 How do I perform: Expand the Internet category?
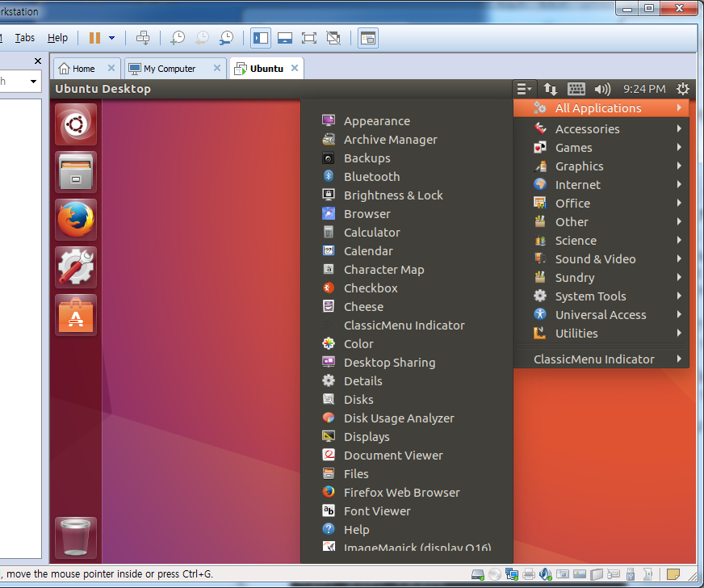[x=601, y=185]
